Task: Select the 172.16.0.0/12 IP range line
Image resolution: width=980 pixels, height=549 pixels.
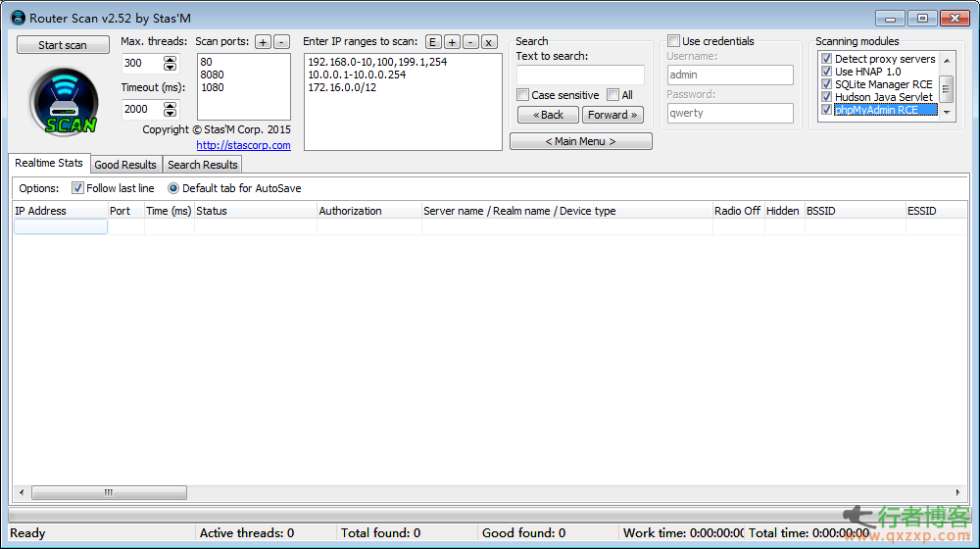Action: 342,87
